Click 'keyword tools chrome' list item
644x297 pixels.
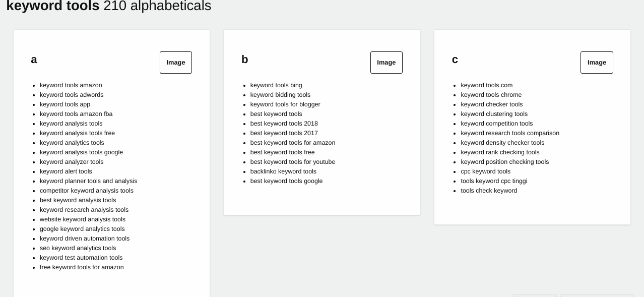pos(491,95)
